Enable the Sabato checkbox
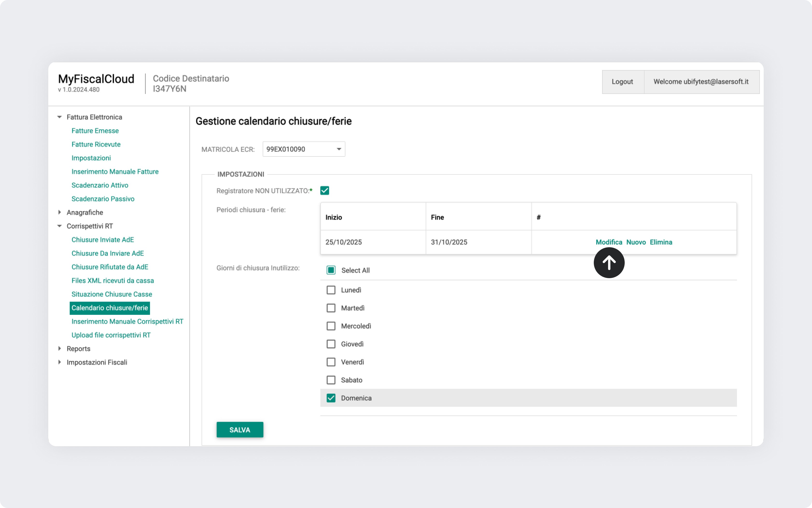 tap(331, 380)
